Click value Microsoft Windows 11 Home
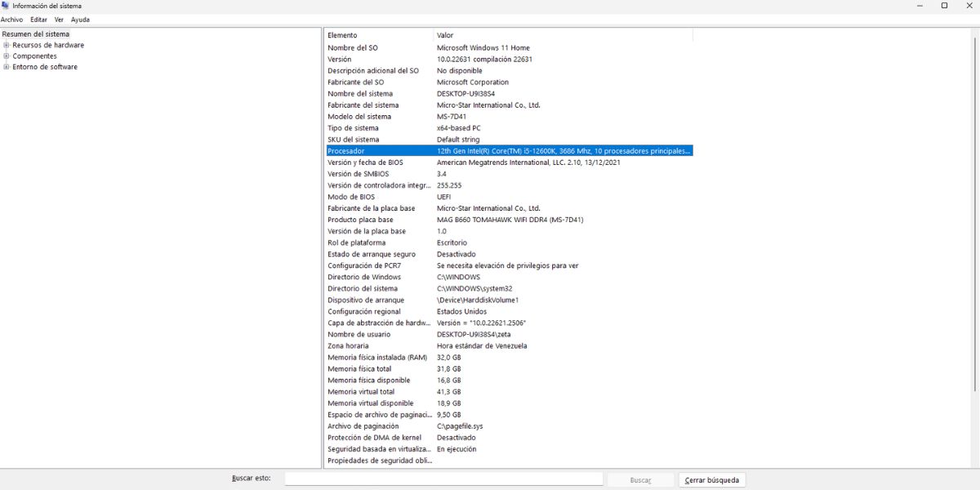Viewport: 980px width, 490px height. point(483,47)
